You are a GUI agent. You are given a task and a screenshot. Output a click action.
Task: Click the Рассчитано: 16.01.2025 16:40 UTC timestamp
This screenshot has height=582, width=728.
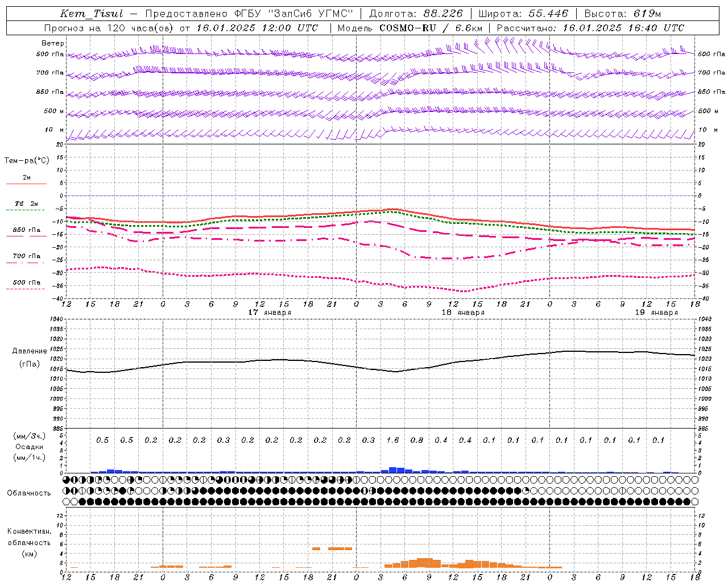[x=590, y=28]
